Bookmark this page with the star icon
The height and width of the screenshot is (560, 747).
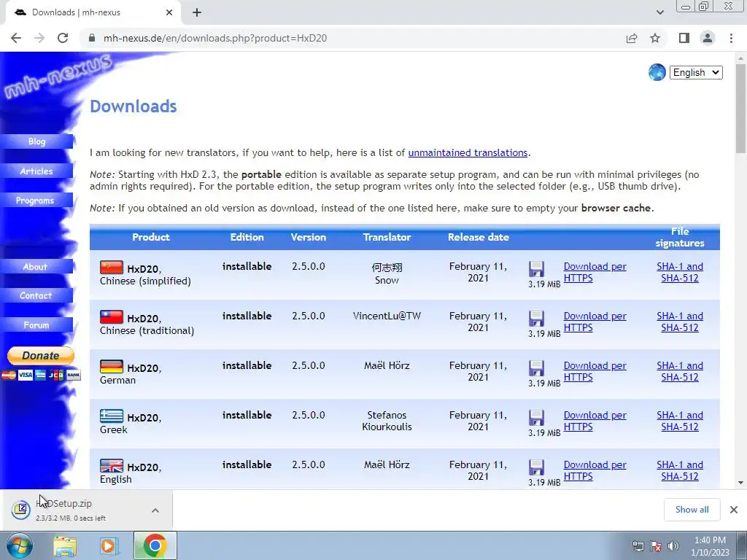click(655, 38)
